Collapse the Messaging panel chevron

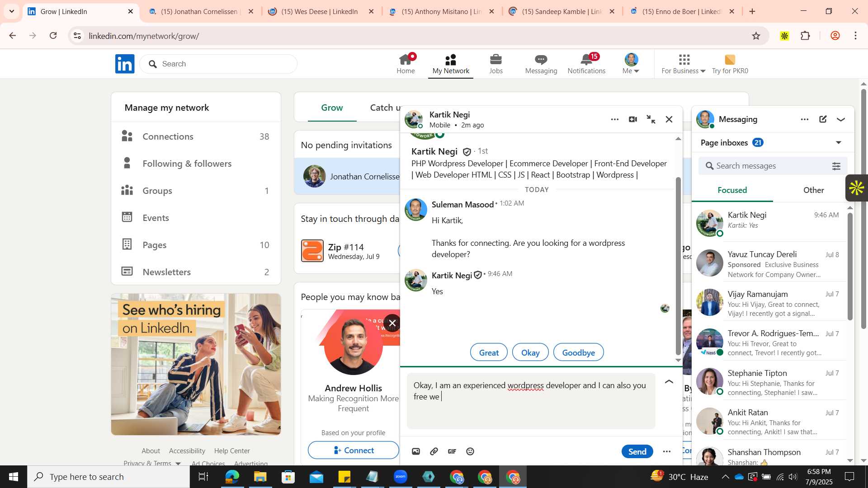point(841,119)
